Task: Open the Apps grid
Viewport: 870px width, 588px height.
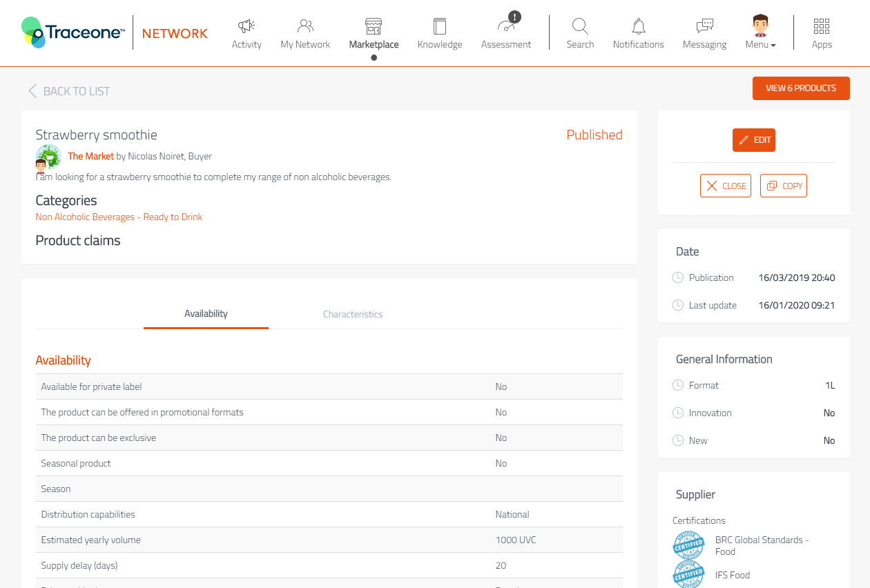Action: pyautogui.click(x=822, y=32)
